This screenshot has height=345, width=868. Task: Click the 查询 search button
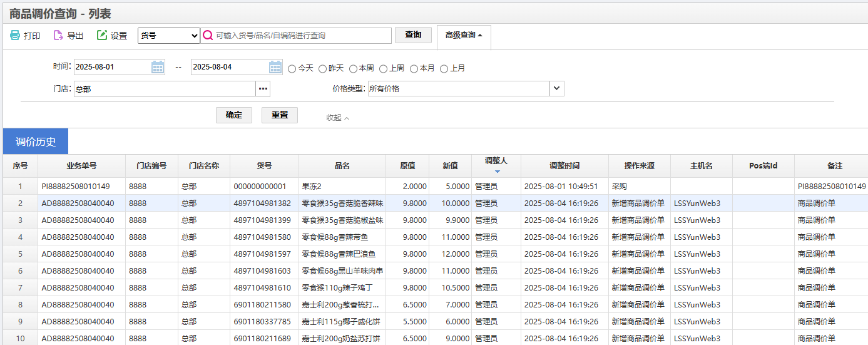pyautogui.click(x=413, y=35)
